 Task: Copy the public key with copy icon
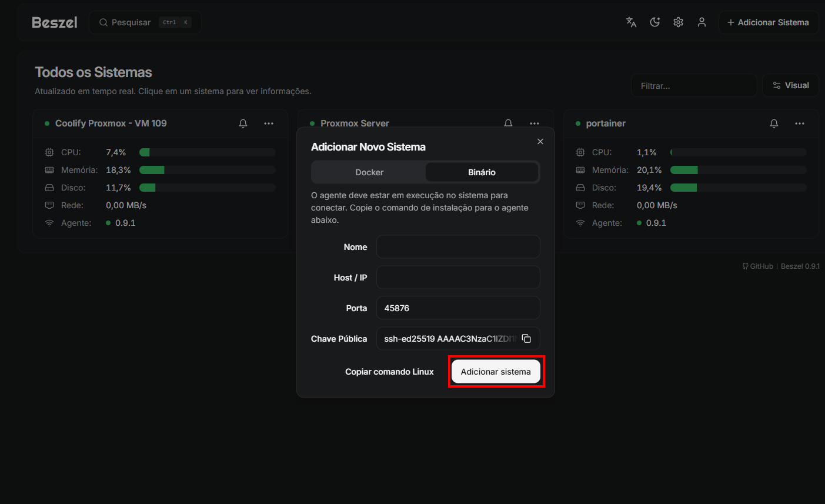(x=526, y=339)
